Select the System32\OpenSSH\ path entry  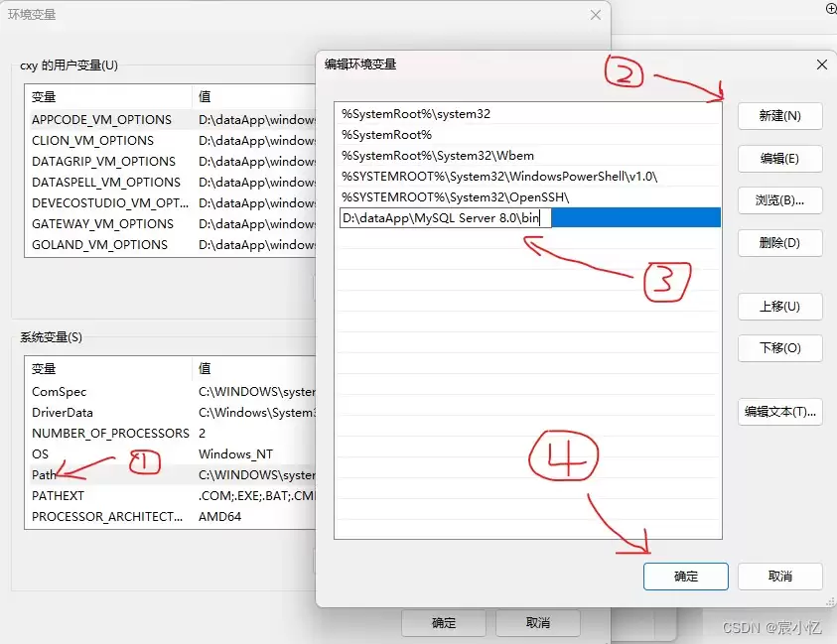[x=528, y=196]
